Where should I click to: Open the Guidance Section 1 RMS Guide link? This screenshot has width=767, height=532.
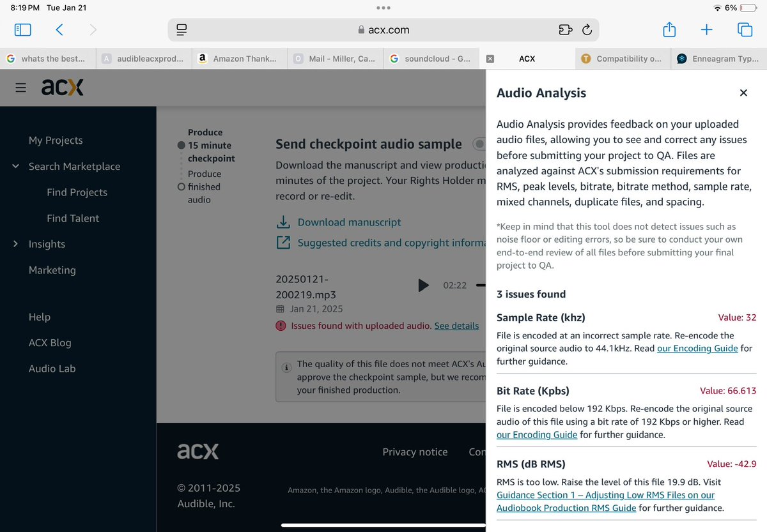point(605,501)
